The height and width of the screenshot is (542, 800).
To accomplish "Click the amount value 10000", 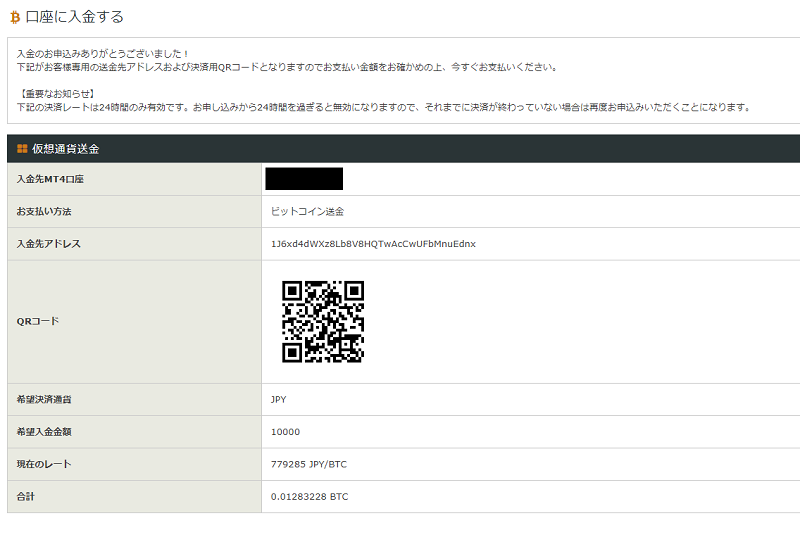I will click(285, 432).
